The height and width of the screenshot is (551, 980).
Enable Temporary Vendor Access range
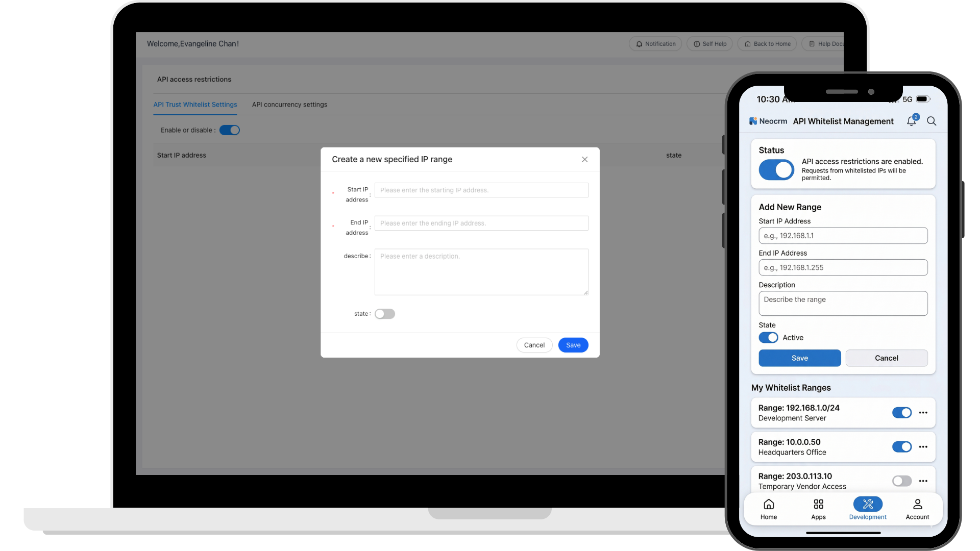[901, 481]
